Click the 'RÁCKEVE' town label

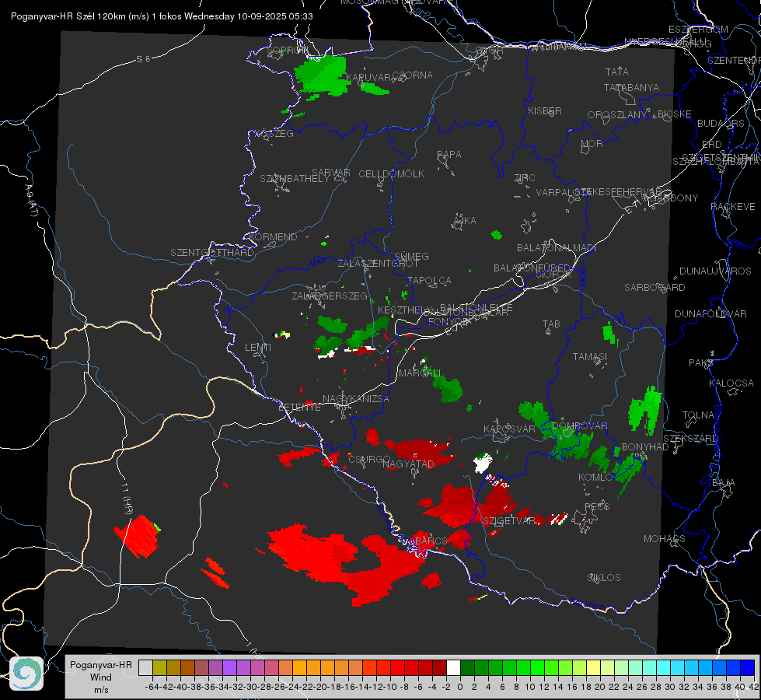[x=733, y=207]
